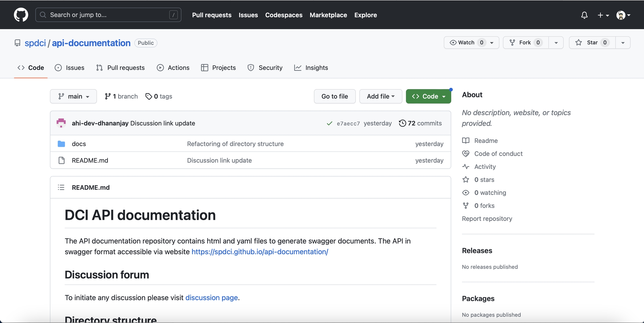644x323 pixels.
Task: Open the Add file dropdown
Action: [380, 96]
